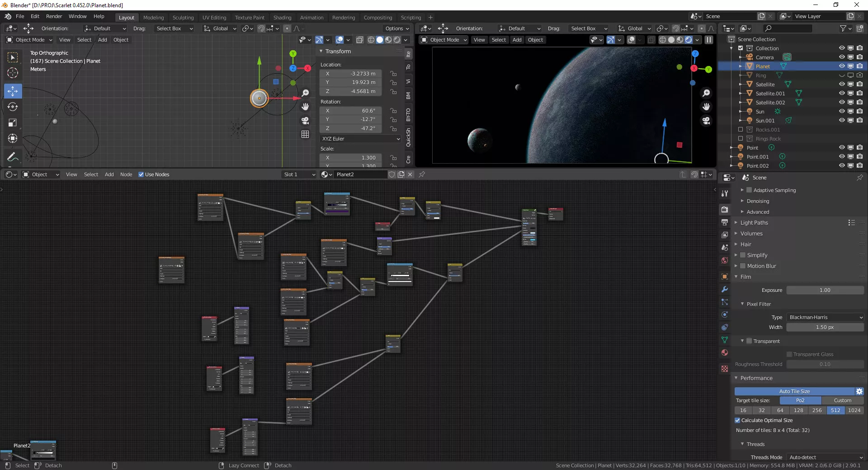The width and height of the screenshot is (868, 470).
Task: Hide the Satellite object in viewport
Action: click(x=841, y=85)
